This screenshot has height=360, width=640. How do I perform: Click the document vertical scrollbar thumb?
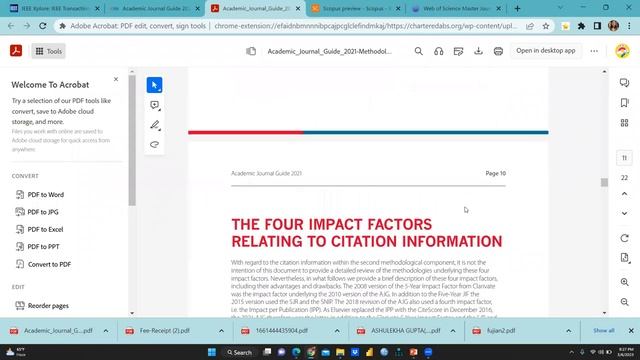[604, 182]
